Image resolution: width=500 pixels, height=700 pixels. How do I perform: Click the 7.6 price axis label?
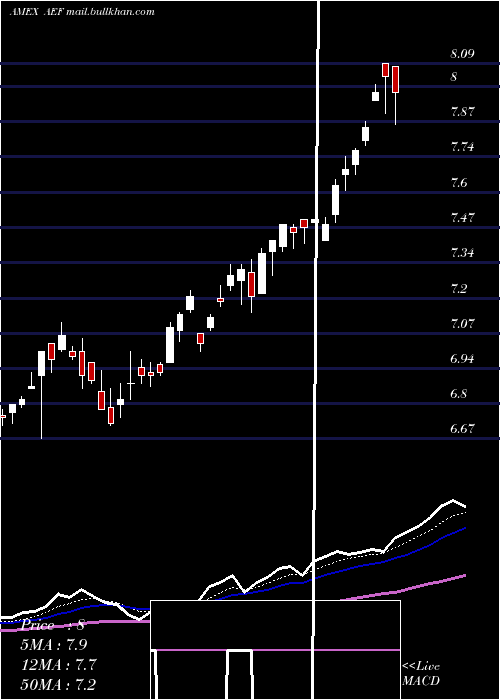tap(459, 182)
